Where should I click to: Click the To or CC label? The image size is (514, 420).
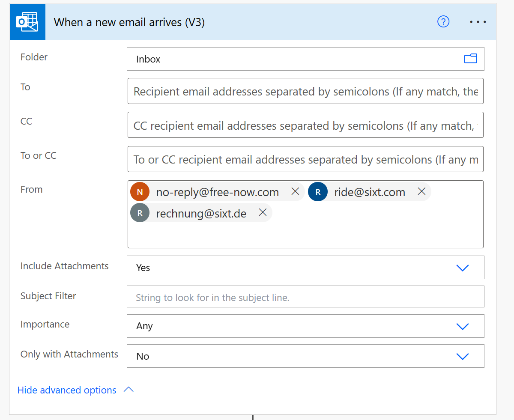(x=39, y=155)
